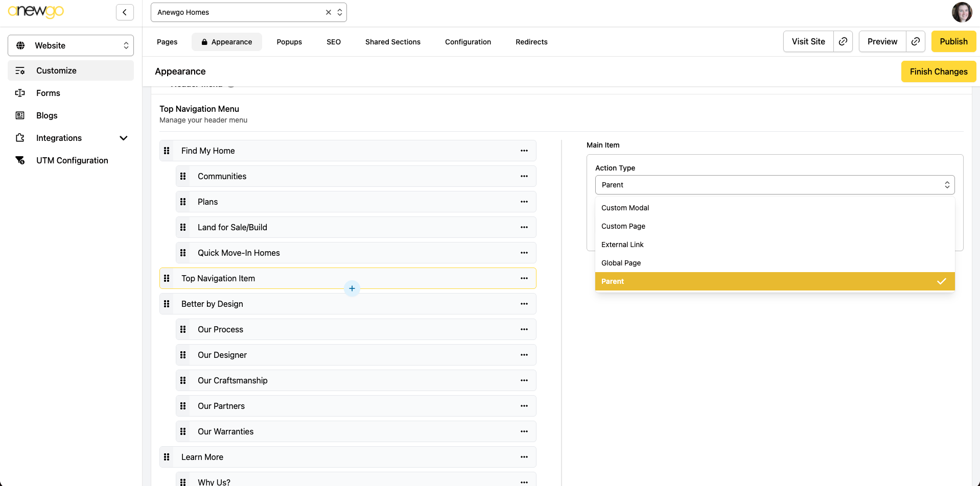Click the plus button to add item
Viewport: 980px width, 486px height.
pos(352,288)
